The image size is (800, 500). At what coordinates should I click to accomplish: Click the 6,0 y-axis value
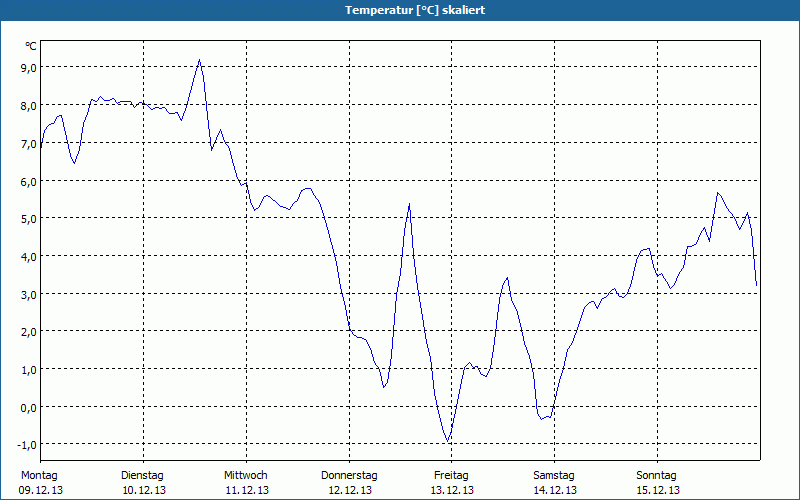pos(28,182)
